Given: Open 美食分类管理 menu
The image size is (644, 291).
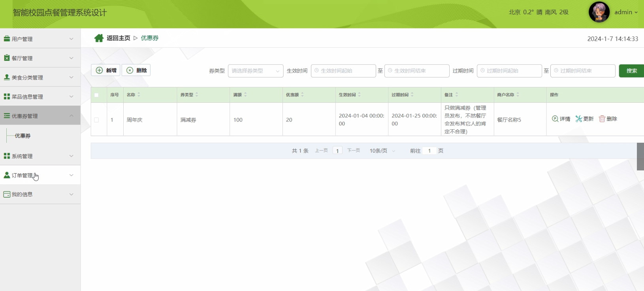Looking at the screenshot, I should [40, 77].
